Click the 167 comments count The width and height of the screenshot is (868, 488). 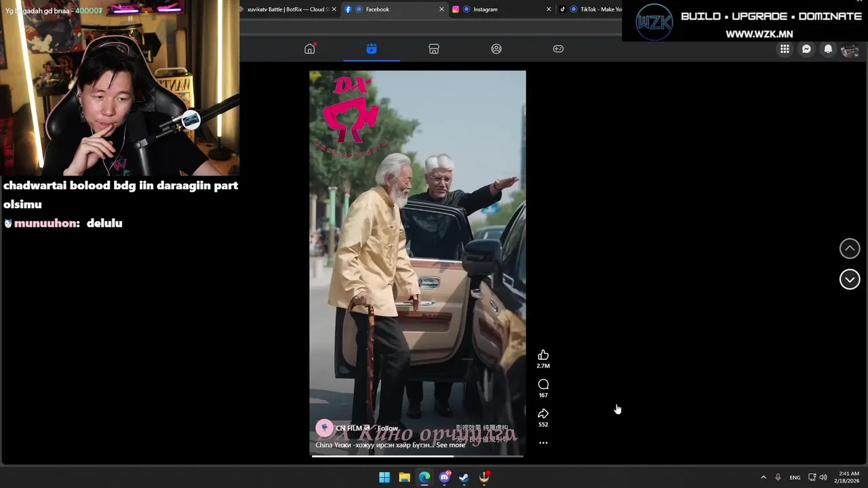tap(543, 395)
